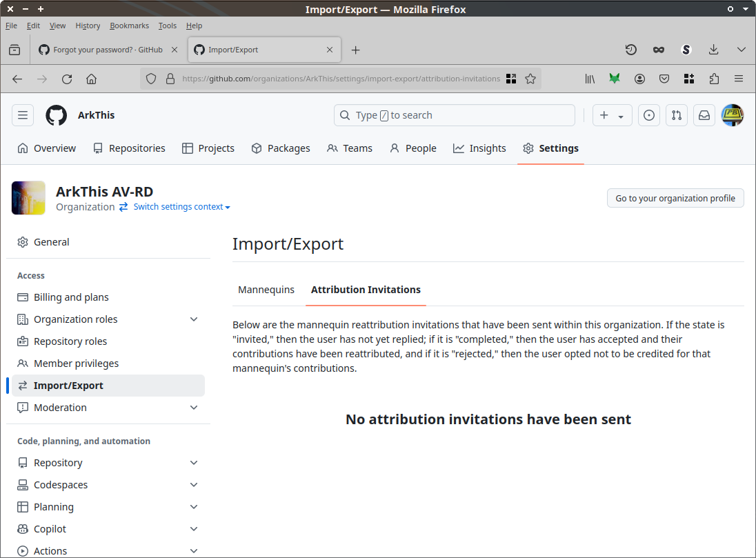The image size is (756, 558).
Task: Open the notifications inbox icon
Action: [x=704, y=115]
